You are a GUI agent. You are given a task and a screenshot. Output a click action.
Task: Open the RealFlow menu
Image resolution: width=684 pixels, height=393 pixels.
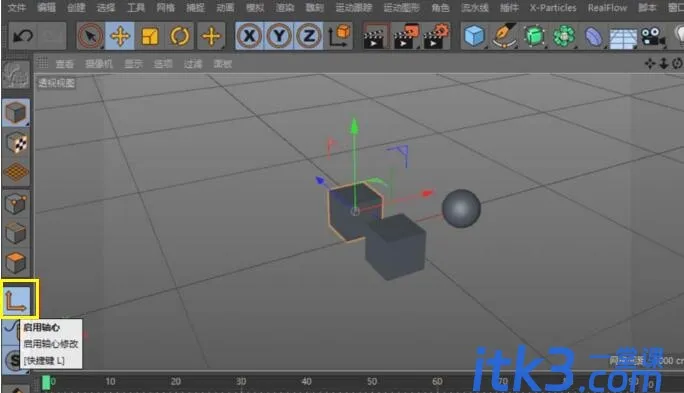[x=607, y=8]
